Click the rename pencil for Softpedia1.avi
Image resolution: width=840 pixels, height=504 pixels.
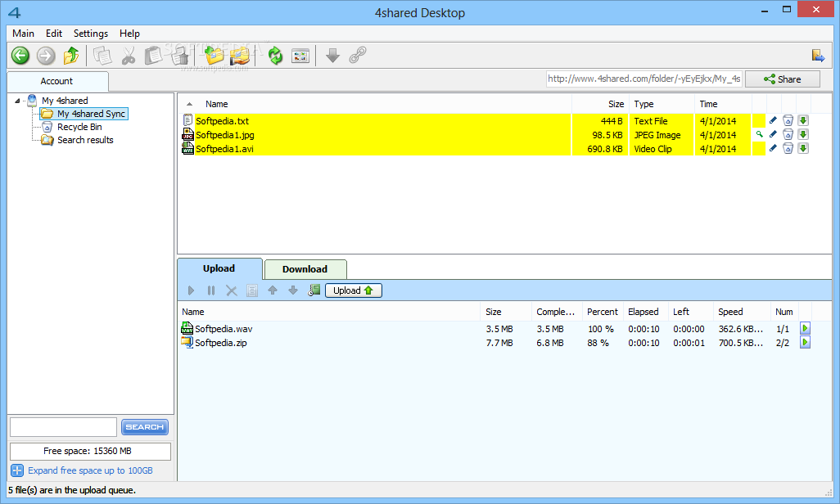[773, 148]
